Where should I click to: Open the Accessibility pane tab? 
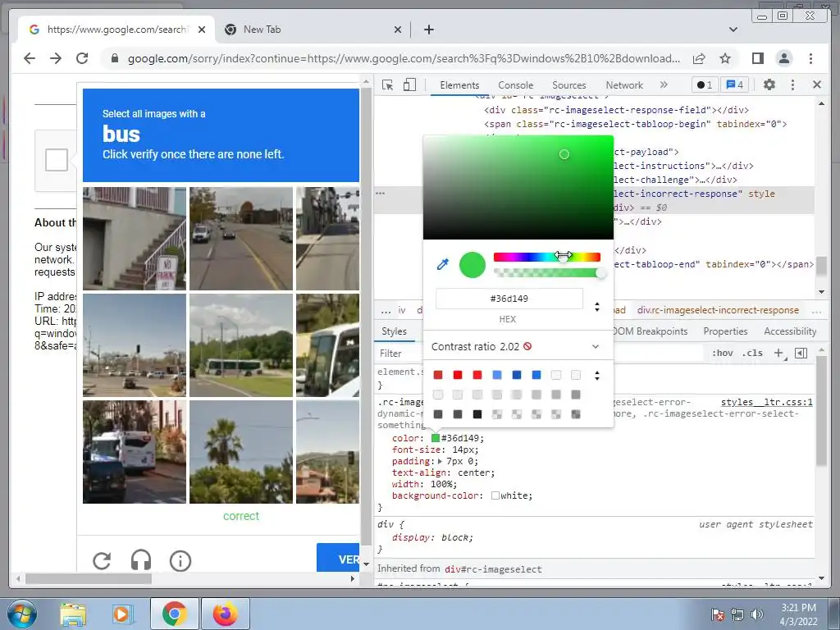point(790,331)
